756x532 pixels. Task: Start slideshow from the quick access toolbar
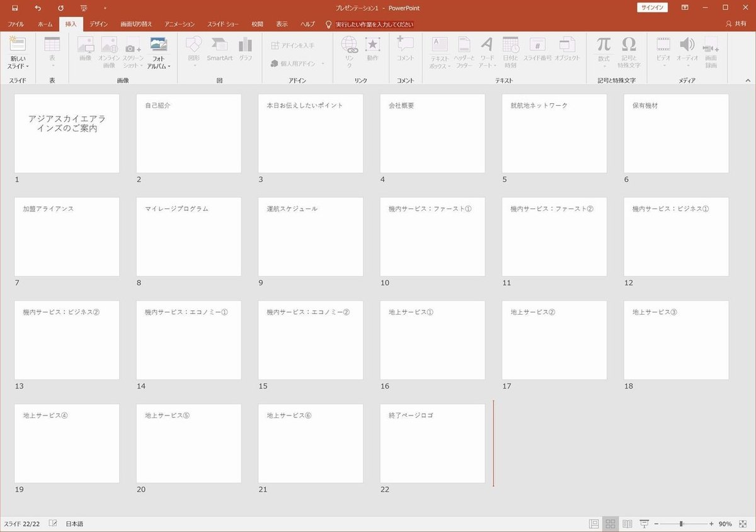(84, 8)
